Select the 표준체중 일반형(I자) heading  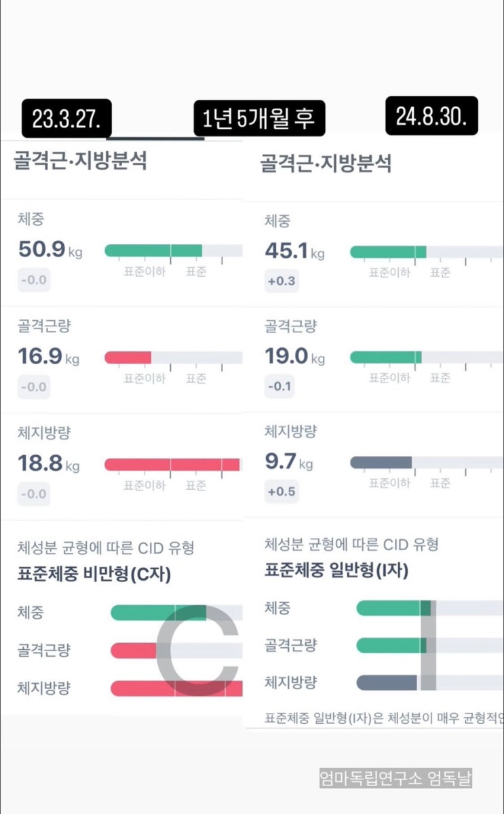336,571
